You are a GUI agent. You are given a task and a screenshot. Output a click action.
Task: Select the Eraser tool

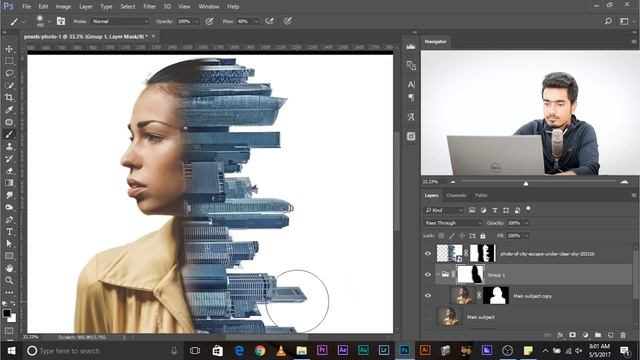point(9,171)
